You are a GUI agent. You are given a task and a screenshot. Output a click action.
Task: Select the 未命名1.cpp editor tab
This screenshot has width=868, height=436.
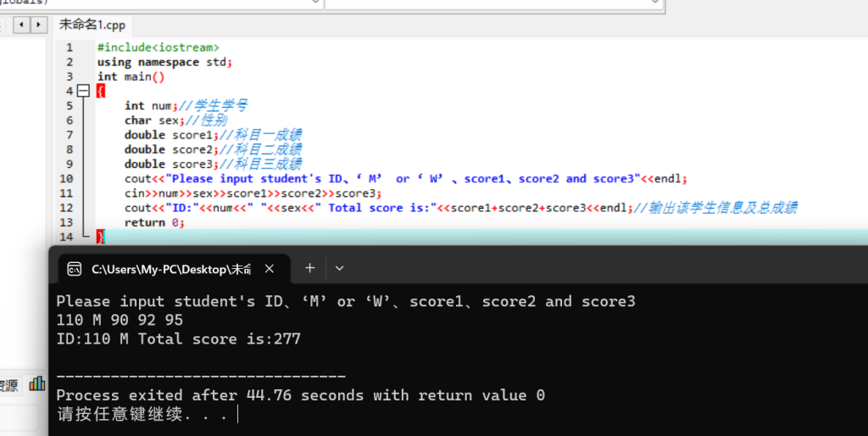(x=92, y=25)
